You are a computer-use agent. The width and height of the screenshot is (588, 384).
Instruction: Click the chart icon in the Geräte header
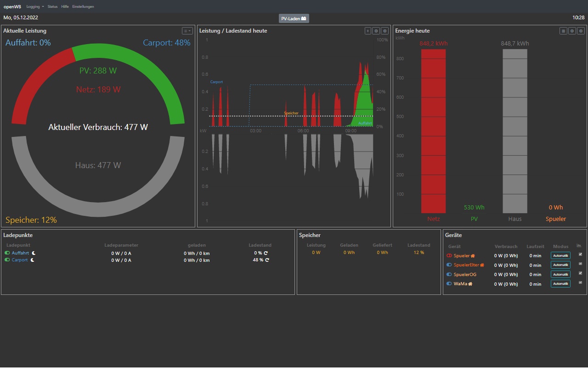(579, 246)
